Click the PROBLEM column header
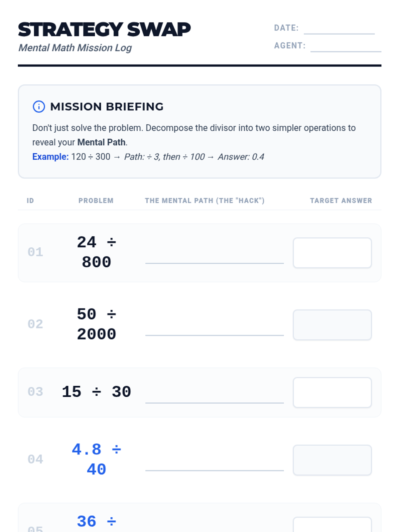 [96, 200]
